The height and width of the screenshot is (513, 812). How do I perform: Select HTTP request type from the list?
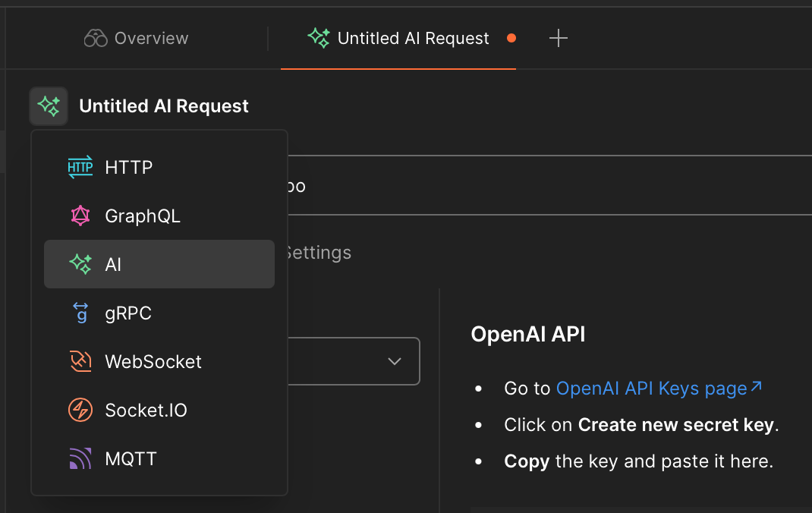pos(128,168)
